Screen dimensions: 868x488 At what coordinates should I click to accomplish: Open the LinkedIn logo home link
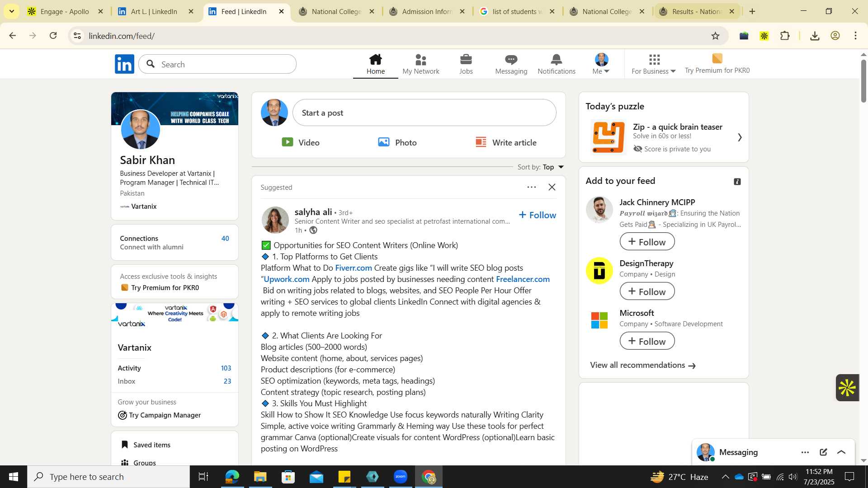124,64
